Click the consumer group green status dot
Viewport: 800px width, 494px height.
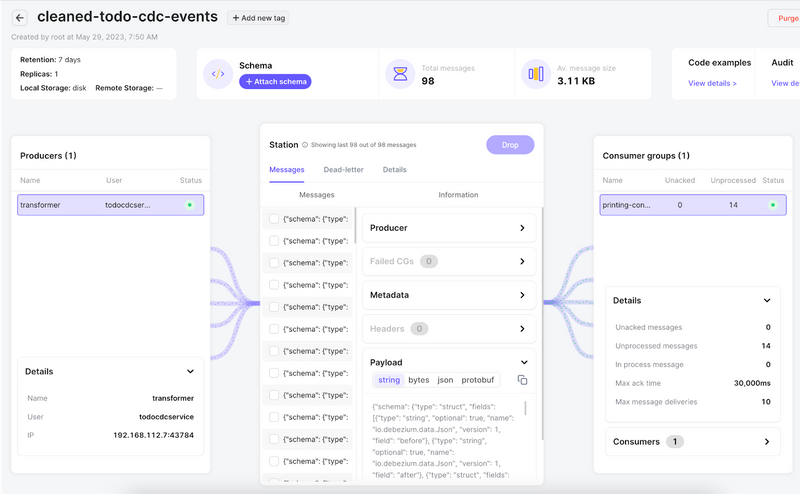click(x=772, y=205)
